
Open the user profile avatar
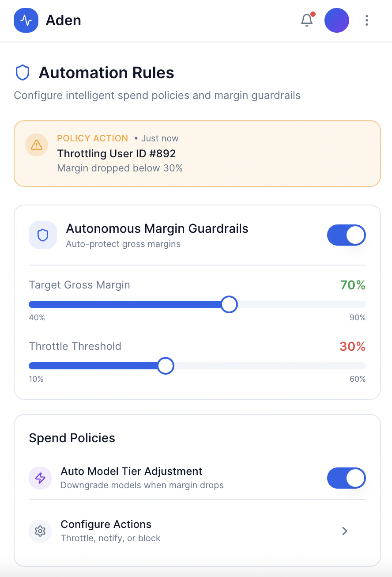(337, 20)
